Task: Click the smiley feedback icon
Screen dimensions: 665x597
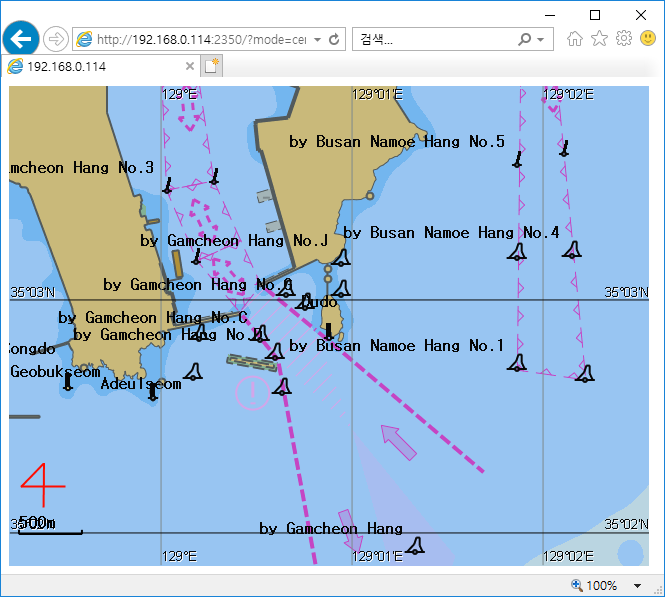Action: [x=647, y=39]
